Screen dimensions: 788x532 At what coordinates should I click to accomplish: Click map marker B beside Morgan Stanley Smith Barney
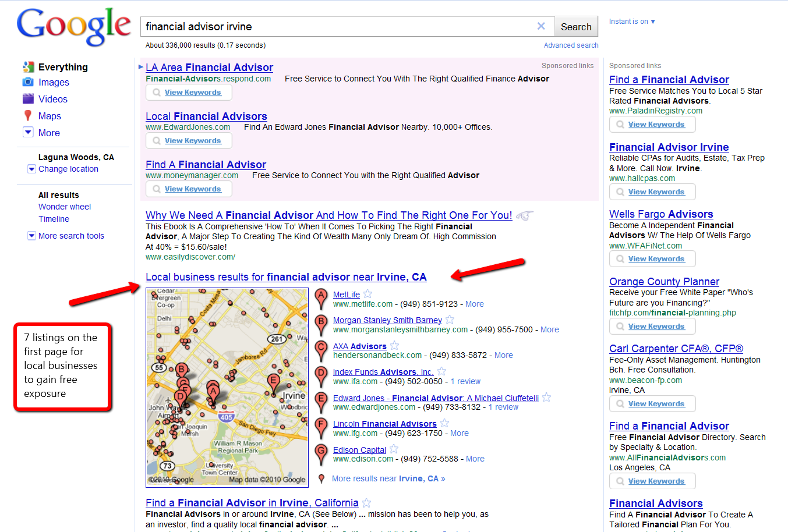[321, 324]
